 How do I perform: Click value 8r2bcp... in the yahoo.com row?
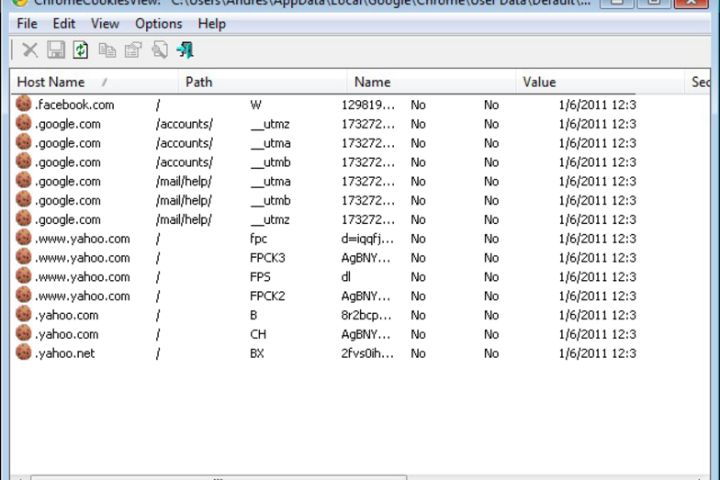(x=366, y=315)
